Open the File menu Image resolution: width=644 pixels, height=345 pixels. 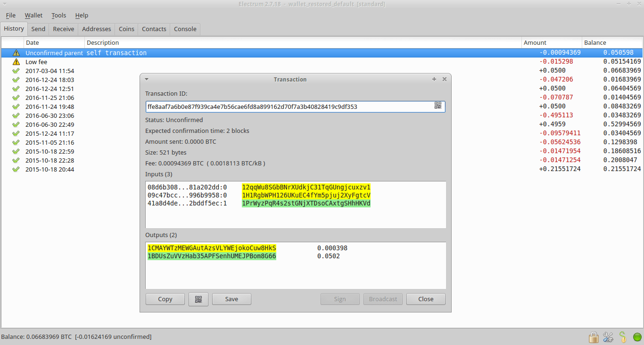11,16
